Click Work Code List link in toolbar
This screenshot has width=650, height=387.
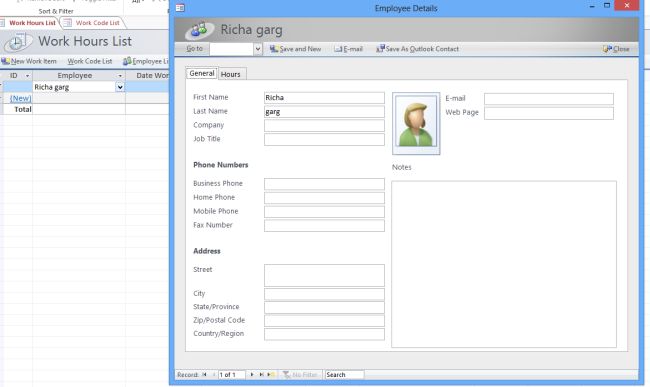coord(90,61)
